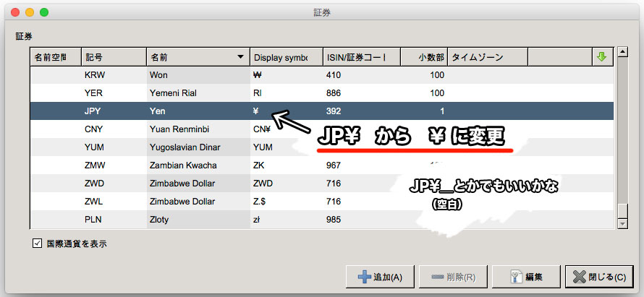
Task: Click the scrollbar down arrow
Action: (x=622, y=225)
